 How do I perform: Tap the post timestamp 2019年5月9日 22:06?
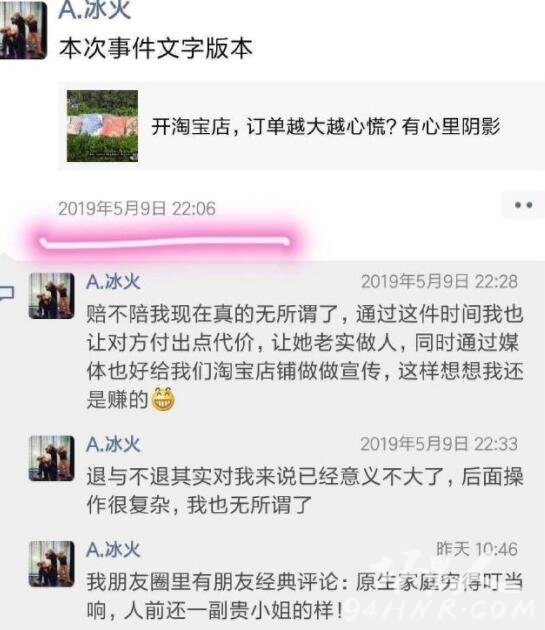coord(137,209)
